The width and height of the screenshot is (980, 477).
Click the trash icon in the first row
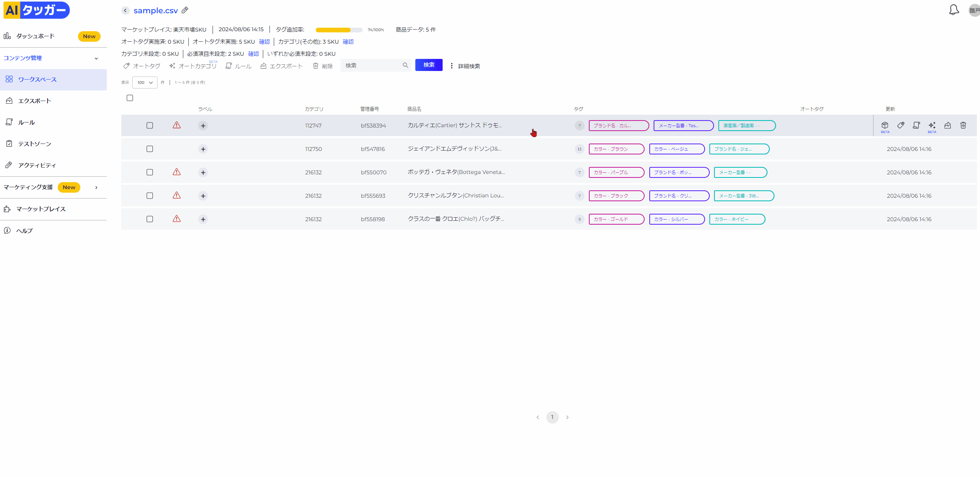pyautogui.click(x=963, y=125)
